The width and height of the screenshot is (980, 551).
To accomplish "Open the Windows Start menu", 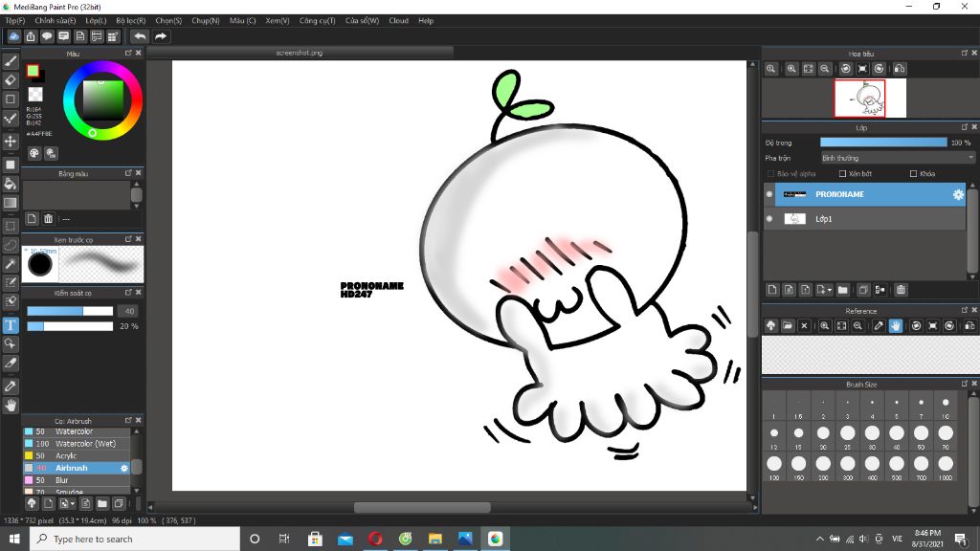I will point(14,539).
